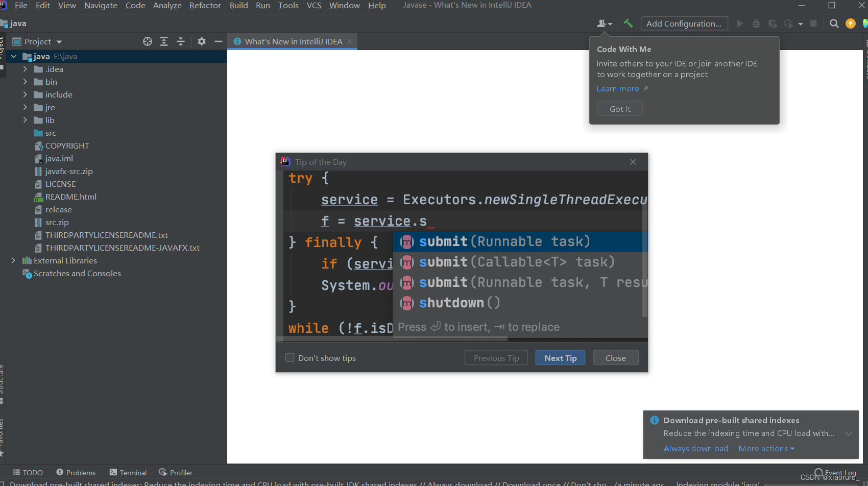This screenshot has height=486, width=868.
Task: Click the Code With Me toolbar icon
Action: click(604, 23)
